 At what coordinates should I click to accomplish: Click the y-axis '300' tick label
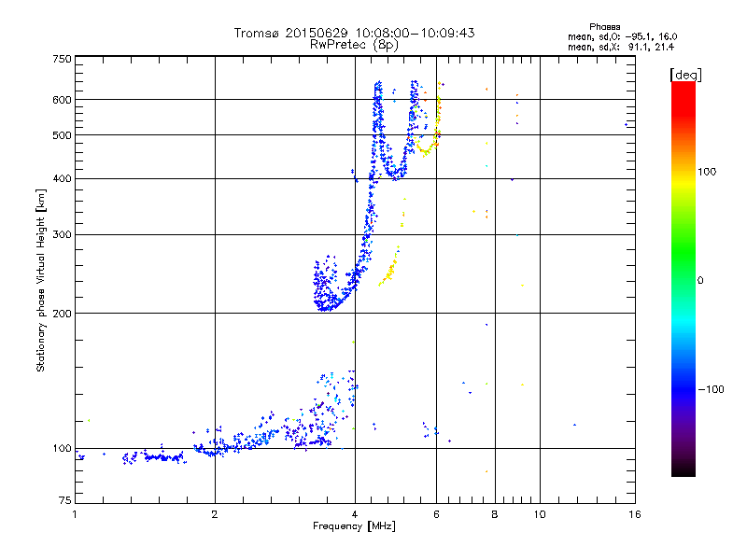(62, 234)
